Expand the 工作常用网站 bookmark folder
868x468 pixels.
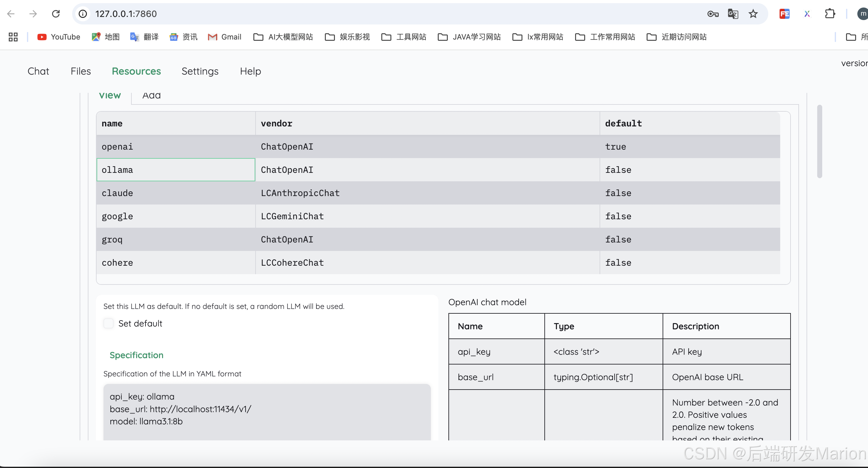tap(605, 37)
